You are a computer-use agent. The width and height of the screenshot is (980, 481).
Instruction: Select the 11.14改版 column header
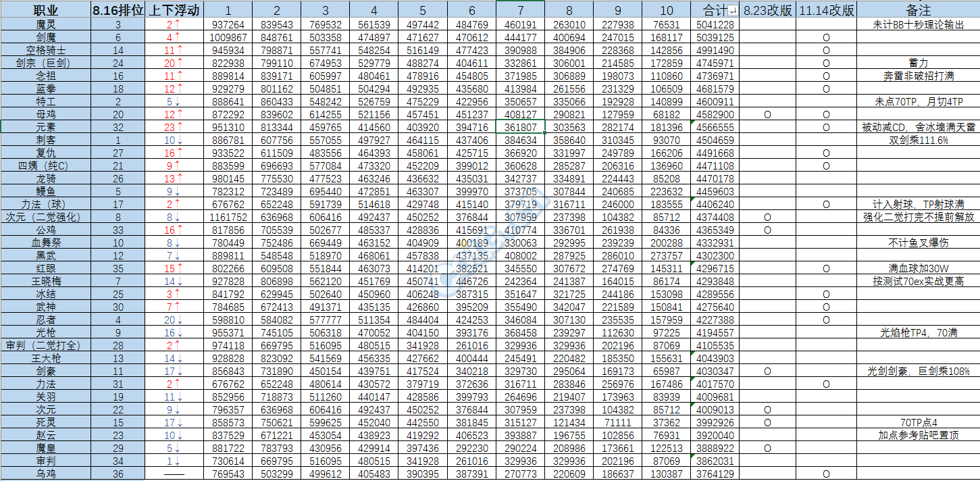tap(825, 11)
